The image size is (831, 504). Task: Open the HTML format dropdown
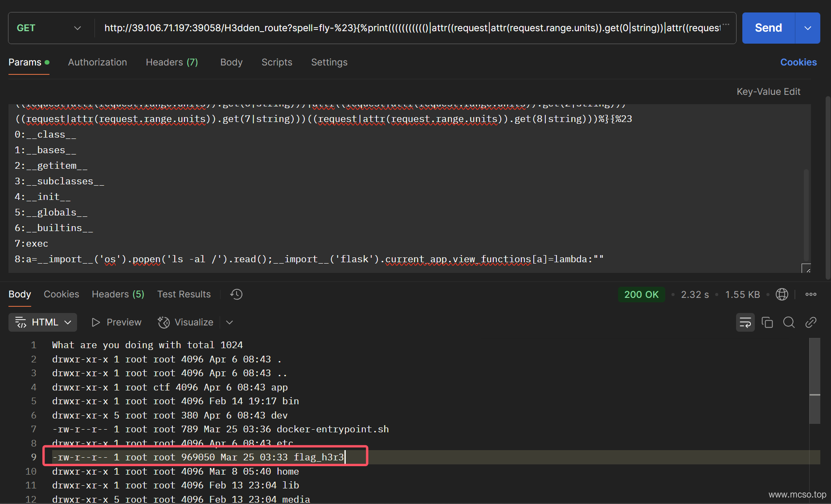43,322
